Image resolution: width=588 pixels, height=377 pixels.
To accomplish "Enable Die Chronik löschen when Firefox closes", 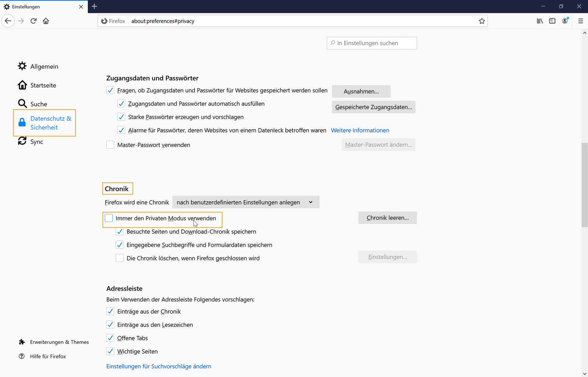I will coord(119,258).
